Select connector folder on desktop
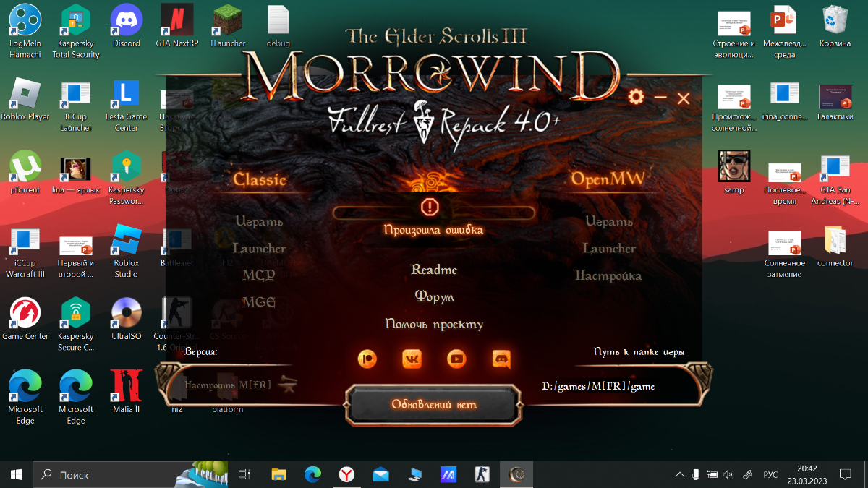 835,246
